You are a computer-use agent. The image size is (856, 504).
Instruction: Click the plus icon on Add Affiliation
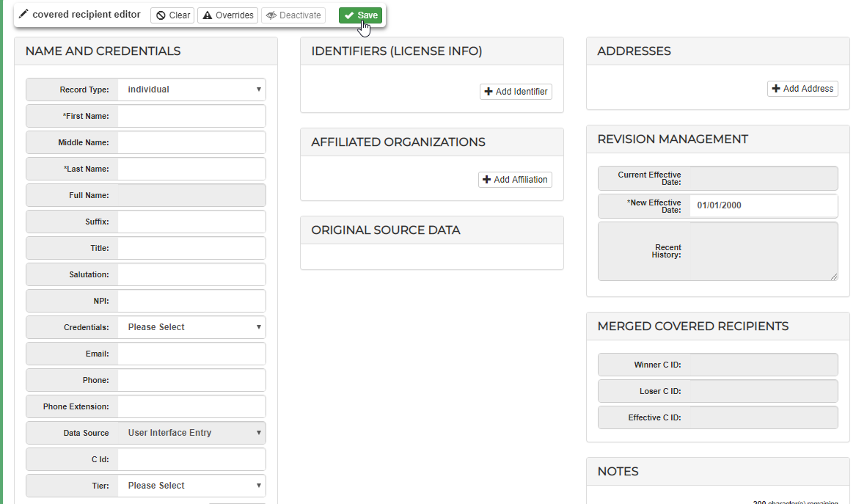(x=486, y=180)
